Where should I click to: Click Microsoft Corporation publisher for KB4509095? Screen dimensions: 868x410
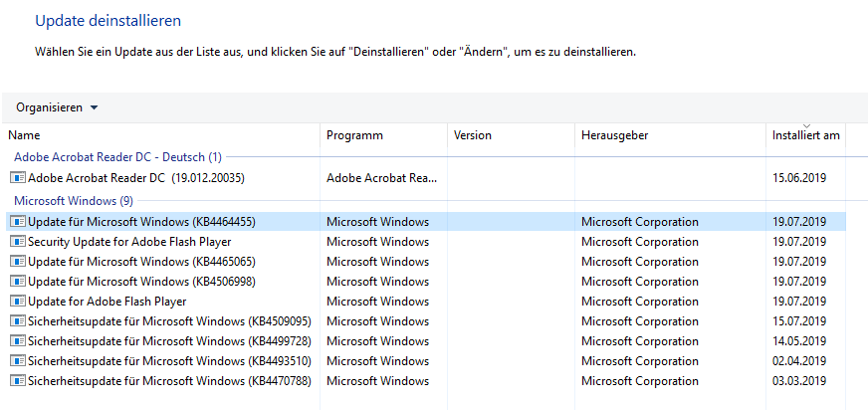[639, 321]
